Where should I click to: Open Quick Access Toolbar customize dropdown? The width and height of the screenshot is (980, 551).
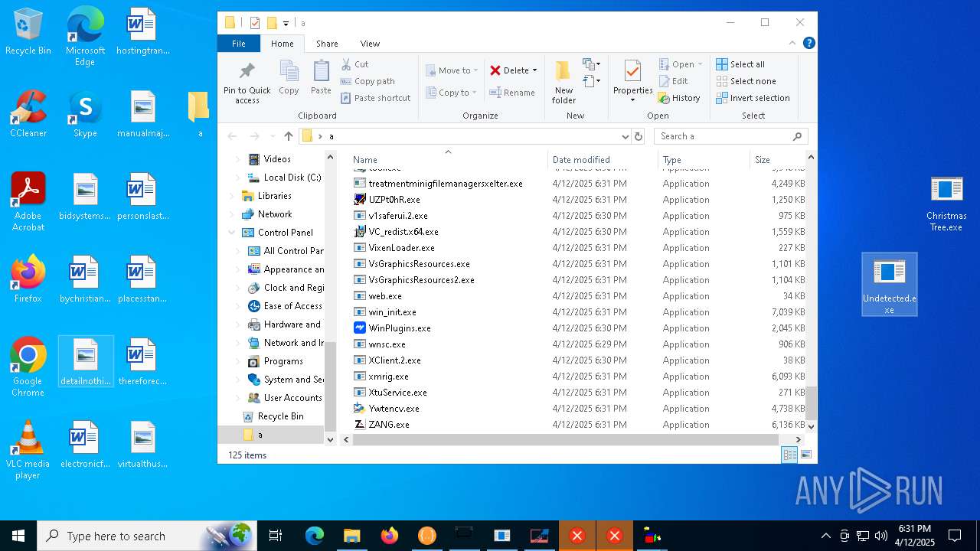coord(286,23)
